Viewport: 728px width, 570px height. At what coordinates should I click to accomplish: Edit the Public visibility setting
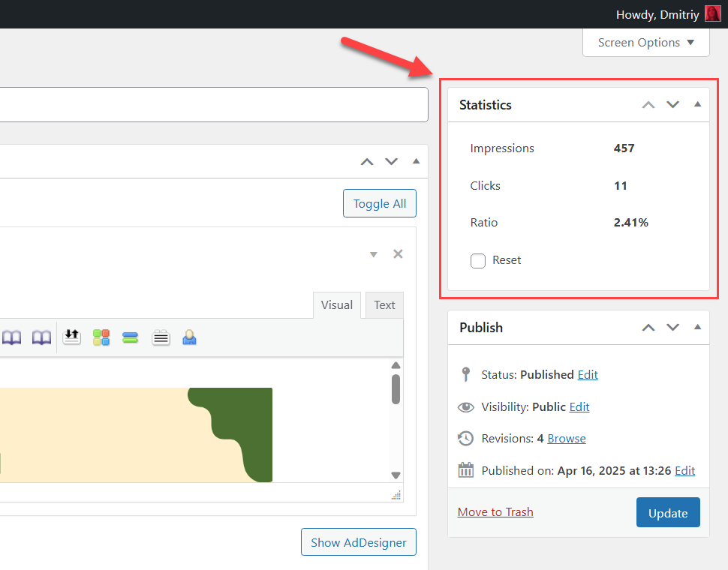(x=579, y=407)
